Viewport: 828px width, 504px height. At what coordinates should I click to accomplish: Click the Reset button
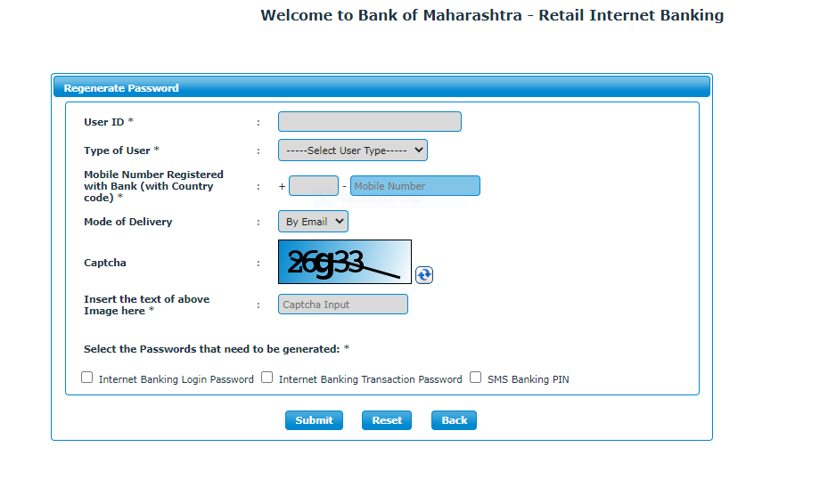pyautogui.click(x=387, y=420)
